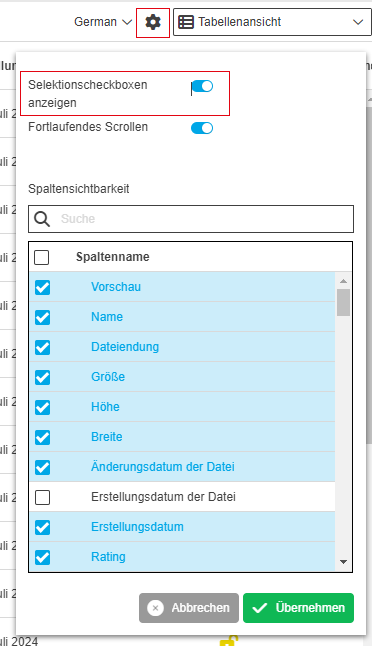
Task: Uncheck the Größe column checkbox
Action: [x=42, y=377]
